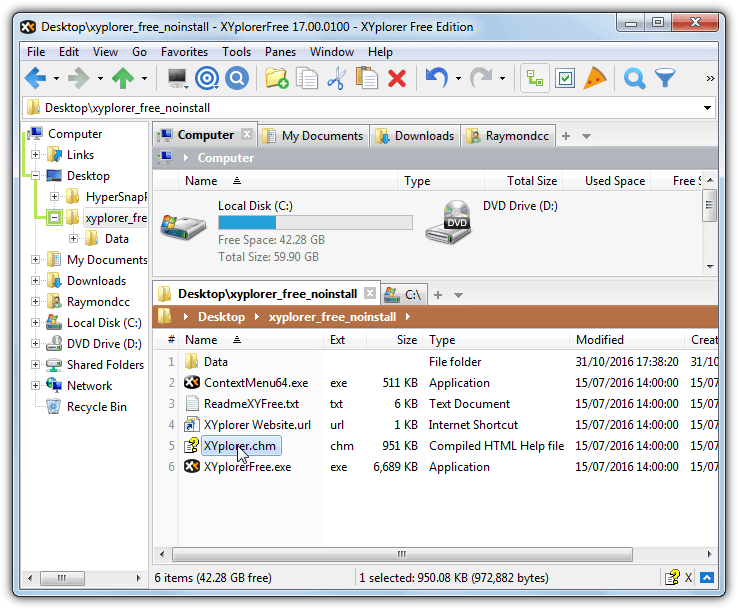The height and width of the screenshot is (608, 738).
Task: Open Find Files magnifier icon
Action: coord(634,78)
